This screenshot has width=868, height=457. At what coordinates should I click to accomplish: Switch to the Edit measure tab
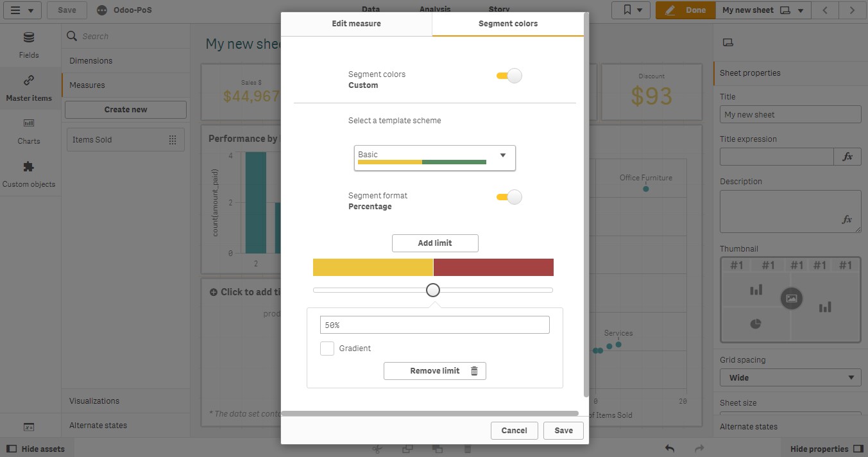point(355,23)
